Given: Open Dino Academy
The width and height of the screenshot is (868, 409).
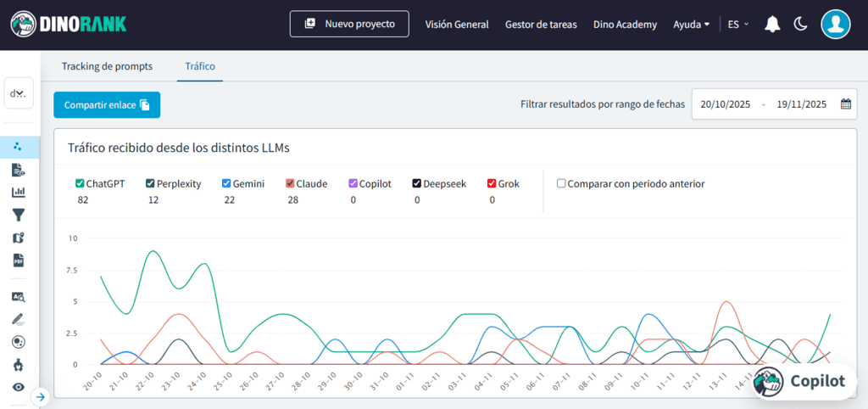Looking at the screenshot, I should (x=625, y=25).
